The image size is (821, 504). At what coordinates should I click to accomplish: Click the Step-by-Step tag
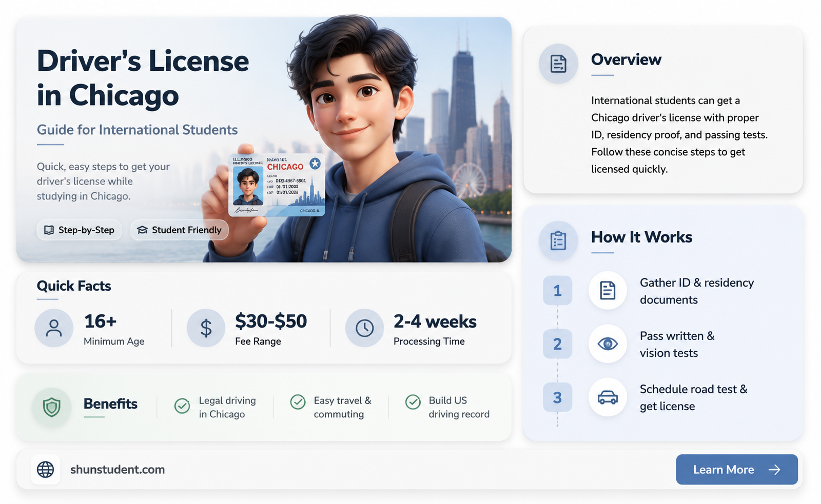[79, 230]
